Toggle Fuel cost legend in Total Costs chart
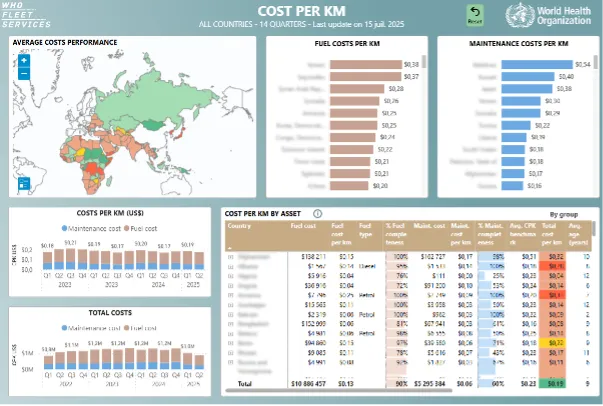Screen dimensions: 603x406 pyautogui.click(x=140, y=328)
